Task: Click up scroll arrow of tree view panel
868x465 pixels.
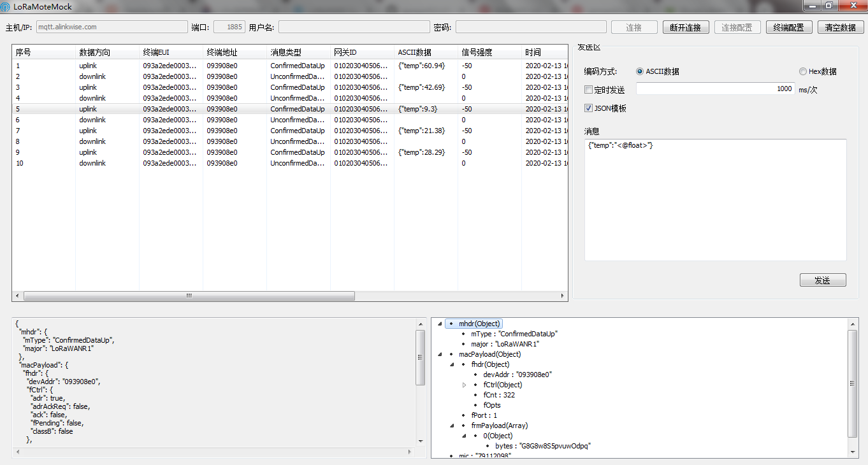Action: pyautogui.click(x=853, y=324)
